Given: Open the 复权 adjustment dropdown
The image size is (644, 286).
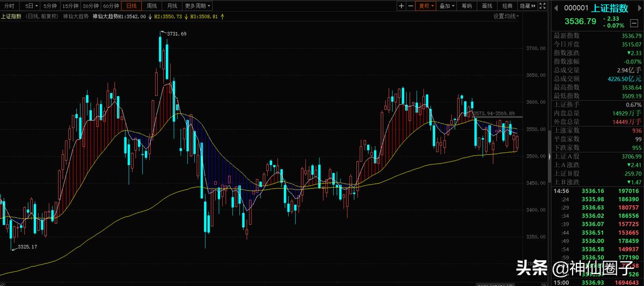Looking at the screenshot, I should pos(426,6).
